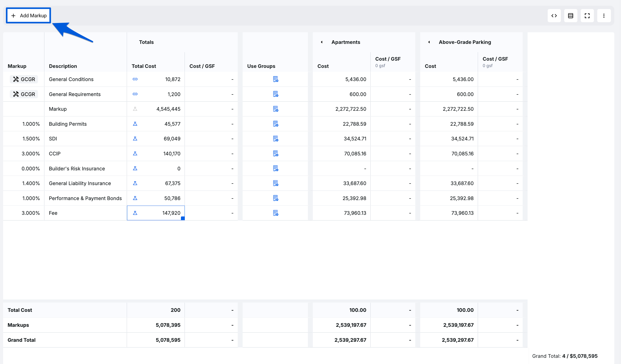Collapse the Apartments column group

point(322,42)
